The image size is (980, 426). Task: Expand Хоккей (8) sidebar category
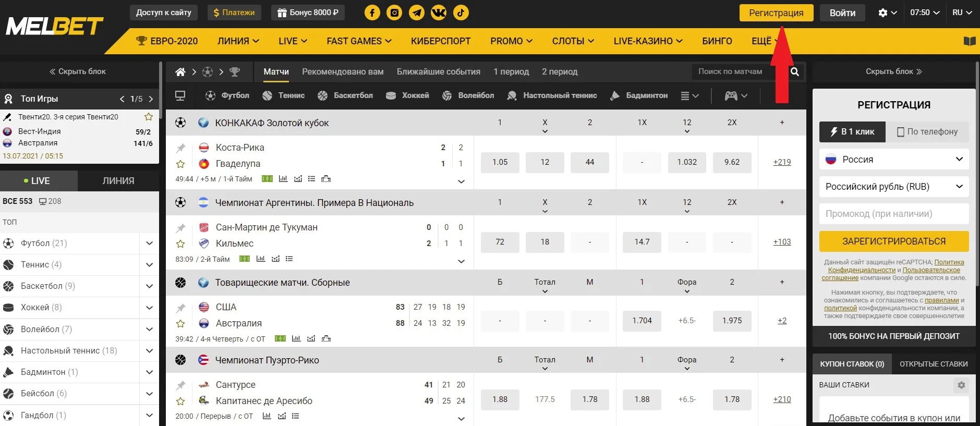click(x=149, y=308)
